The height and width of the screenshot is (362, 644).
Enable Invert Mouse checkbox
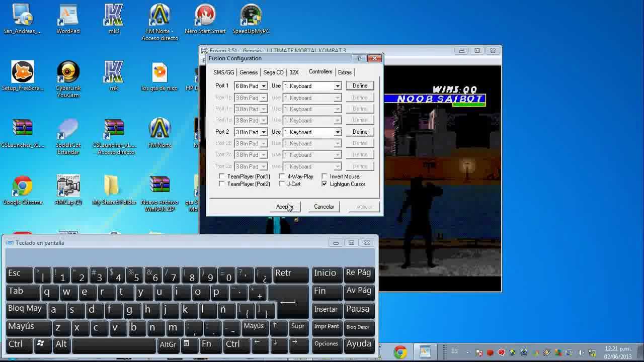pos(325,176)
